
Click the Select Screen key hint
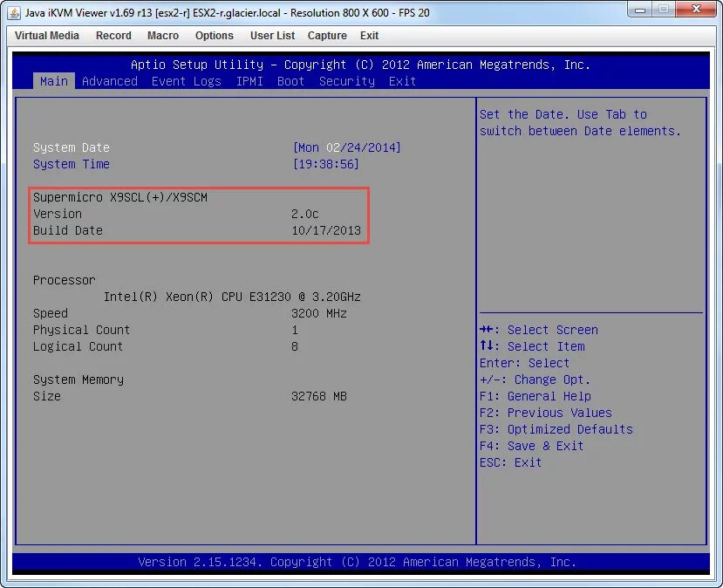point(539,330)
